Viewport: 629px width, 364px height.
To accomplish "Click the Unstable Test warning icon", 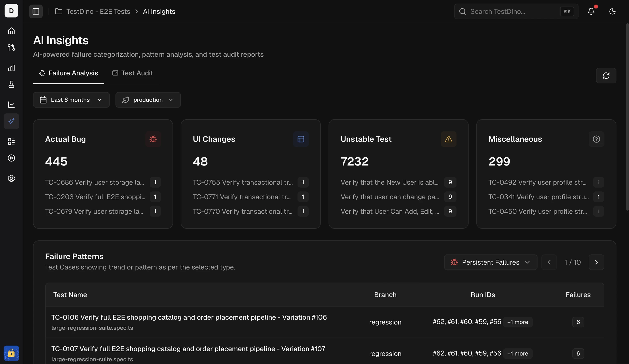I will pyautogui.click(x=449, y=139).
